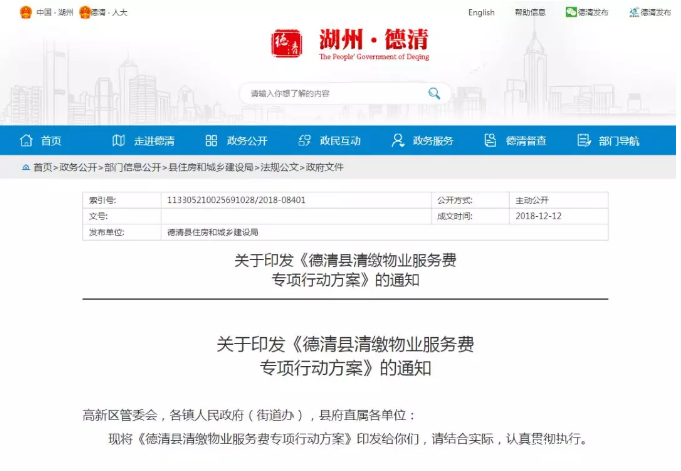The width and height of the screenshot is (681, 471).
Task: Click the grid icon beside 政务公开
Action: click(x=211, y=140)
